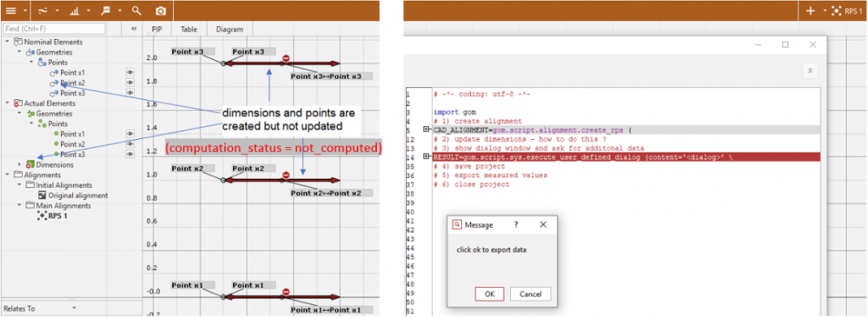
Task: Click the Message dialog title icon
Action: 457,225
